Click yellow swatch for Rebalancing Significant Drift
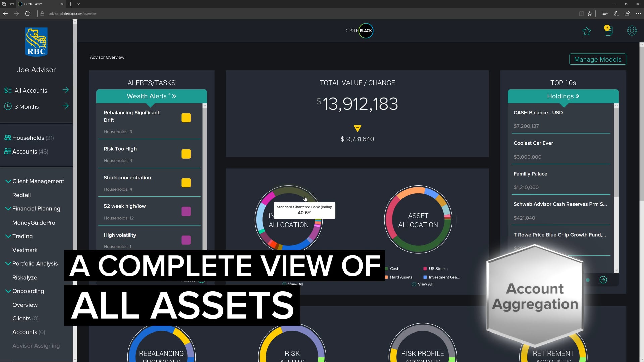 (186, 118)
